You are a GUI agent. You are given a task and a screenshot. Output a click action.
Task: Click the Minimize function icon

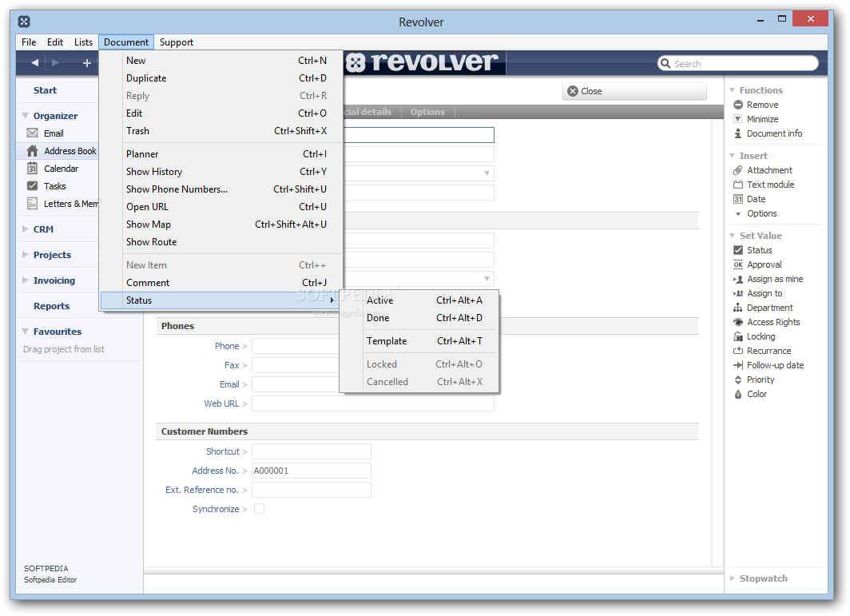(x=738, y=119)
